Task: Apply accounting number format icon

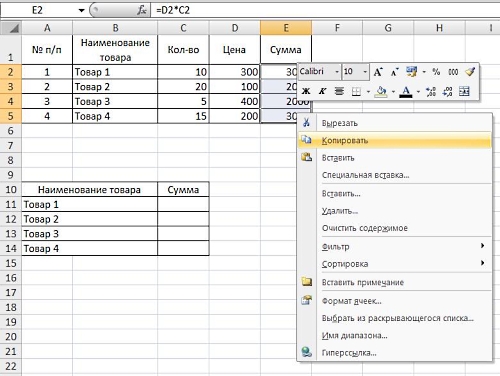Action: tap(411, 72)
